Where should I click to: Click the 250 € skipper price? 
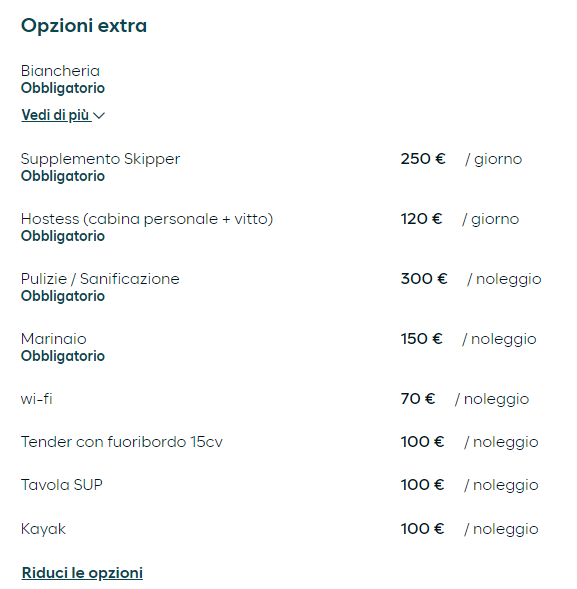423,159
